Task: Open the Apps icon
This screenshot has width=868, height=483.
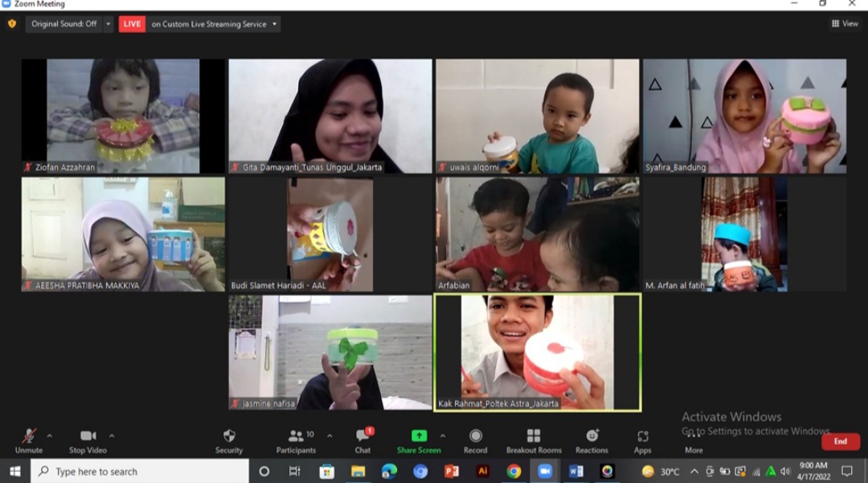Action: click(642, 436)
